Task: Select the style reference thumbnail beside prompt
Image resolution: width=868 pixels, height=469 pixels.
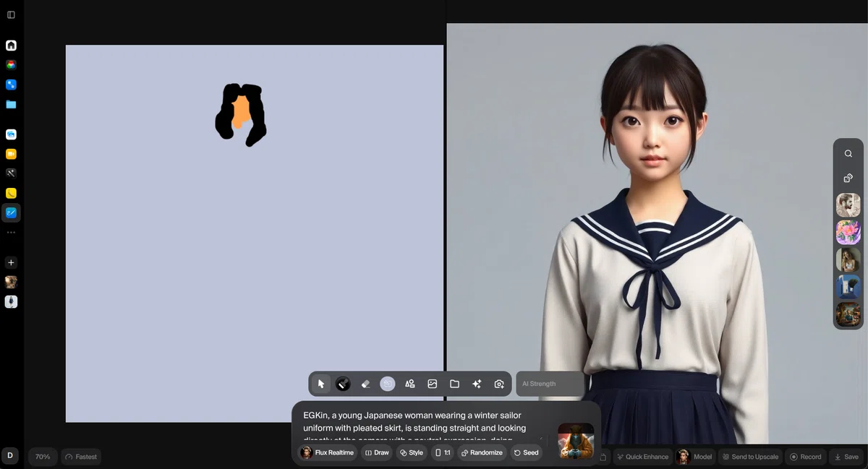Action: [x=576, y=440]
